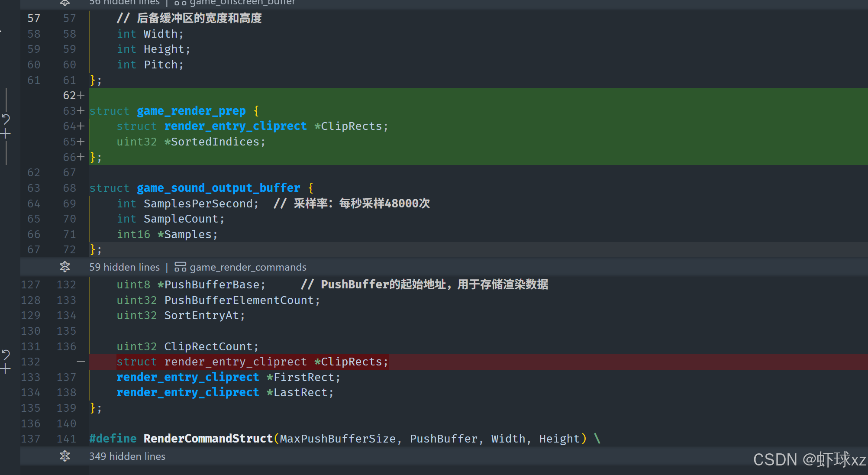Toggle staging of added line 65 via plus
This screenshot has height=475, width=868.
click(81, 142)
